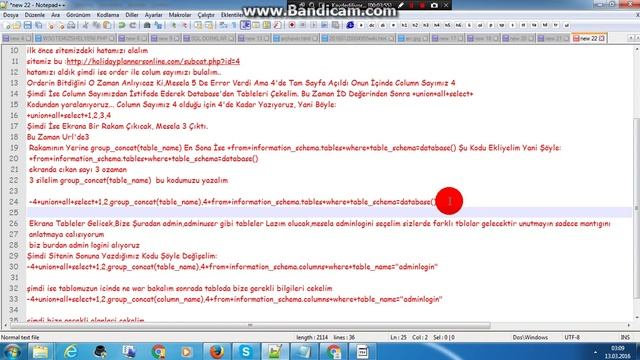Click the Print toolbar icon
This screenshot has width=640, height=360.
tap(71, 25)
